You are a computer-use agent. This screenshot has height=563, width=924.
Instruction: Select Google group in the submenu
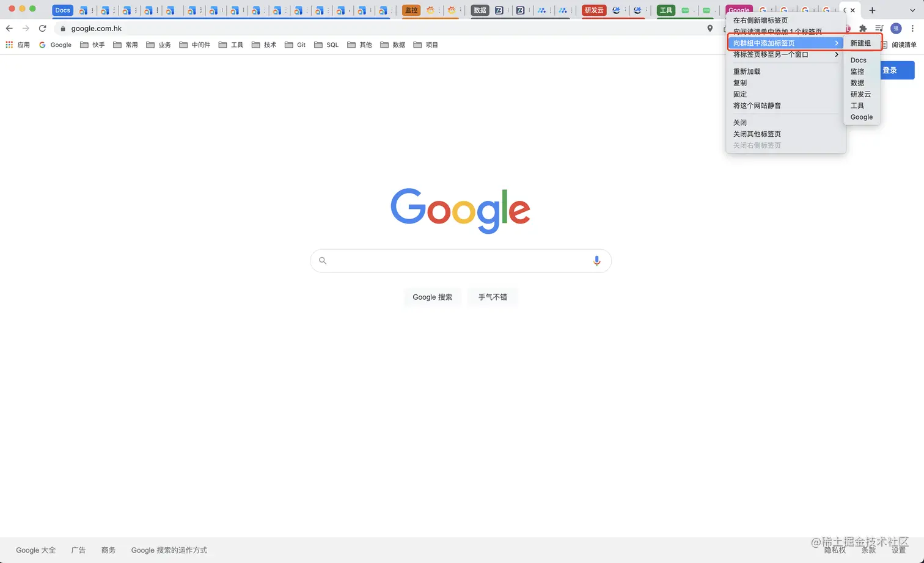click(862, 117)
